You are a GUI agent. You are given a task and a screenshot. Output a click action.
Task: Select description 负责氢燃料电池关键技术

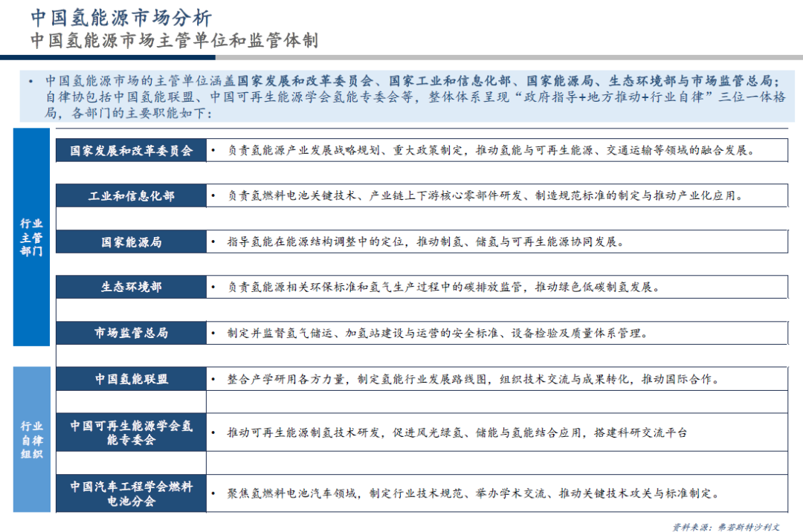pyautogui.click(x=497, y=196)
